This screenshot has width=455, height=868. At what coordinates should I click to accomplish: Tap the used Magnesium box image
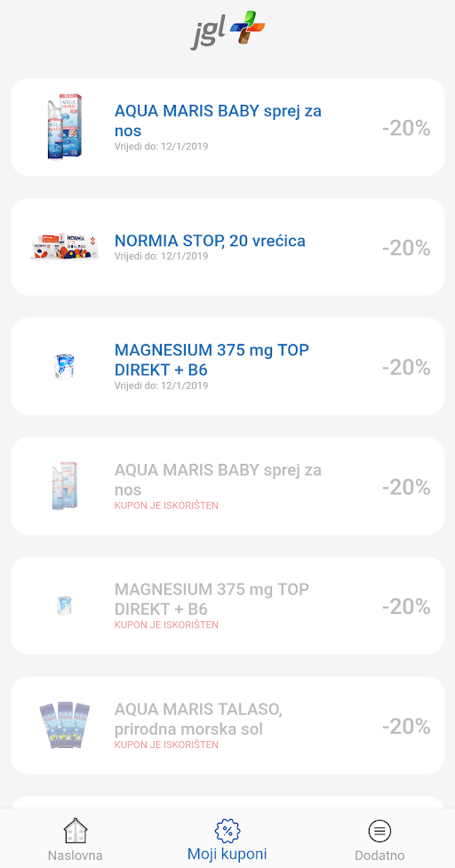(64, 605)
